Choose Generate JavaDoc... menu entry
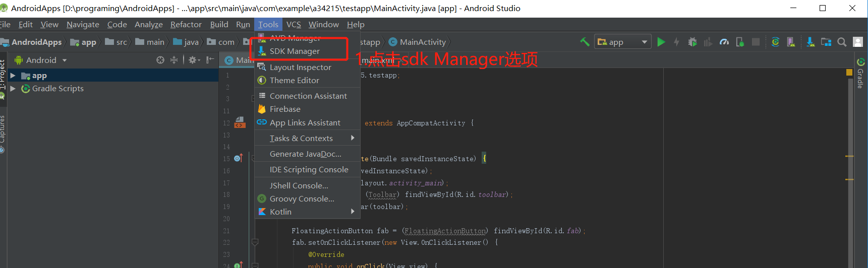 [307, 154]
